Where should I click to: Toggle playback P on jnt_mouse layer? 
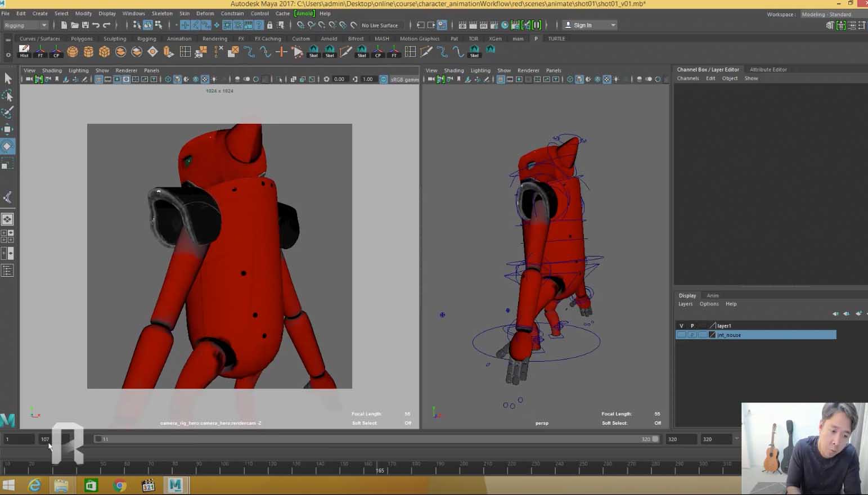coord(692,335)
